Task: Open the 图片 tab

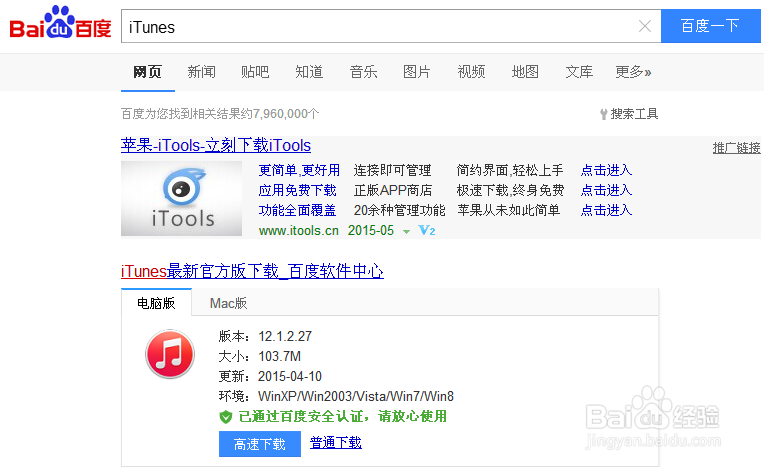Action: pos(417,72)
